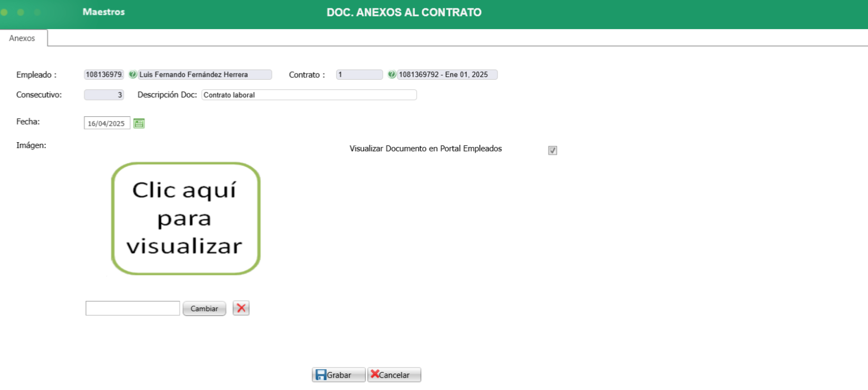Click the Empleado label

coord(36,75)
